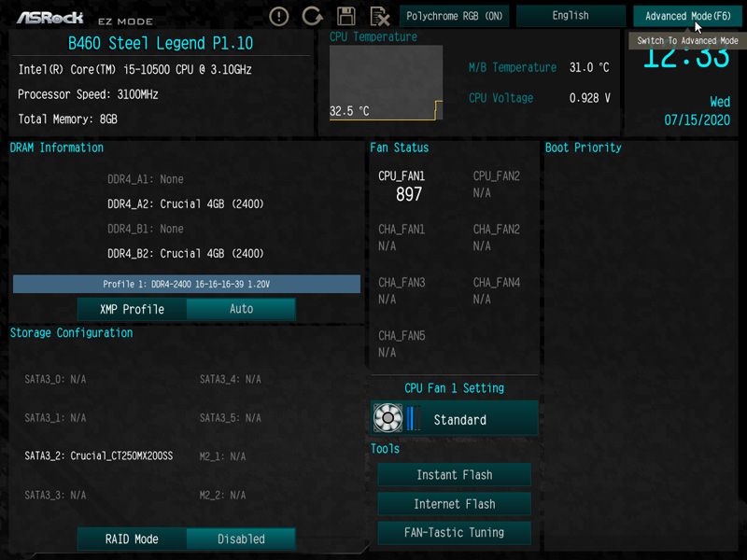Change the CPU Fan 1 Standard mode
The width and height of the screenshot is (747, 560).
pos(455,418)
